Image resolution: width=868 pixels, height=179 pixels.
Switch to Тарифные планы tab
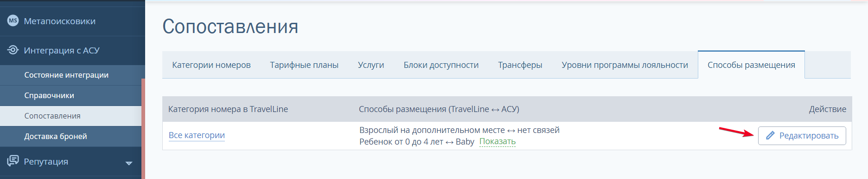tap(304, 65)
